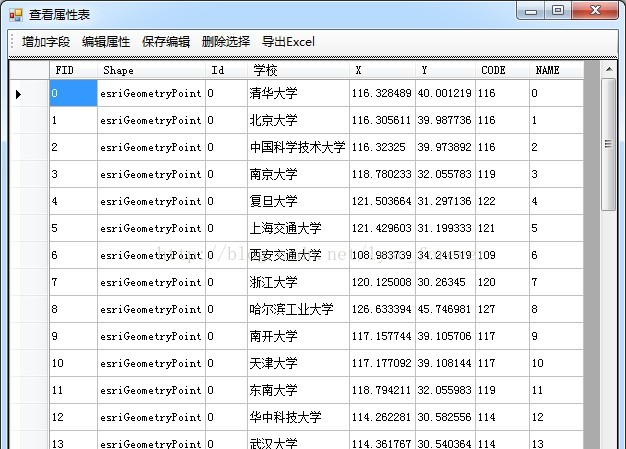626x449 pixels.
Task: Select the 复旦大学 cell
Action: click(298, 201)
